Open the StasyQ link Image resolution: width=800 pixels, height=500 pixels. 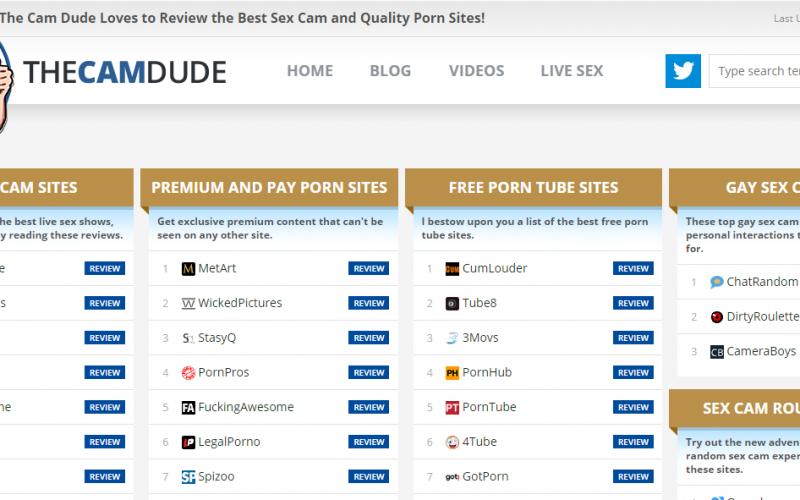click(217, 338)
